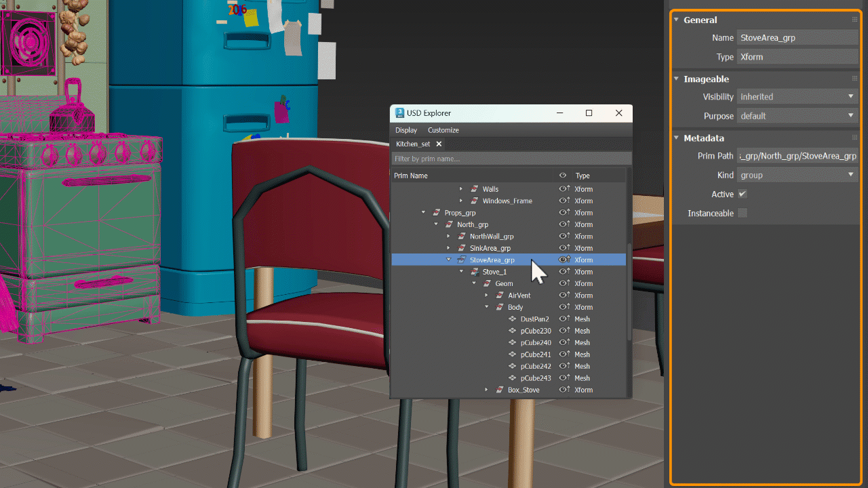Click the USD Explorer title bar icon

(x=399, y=113)
